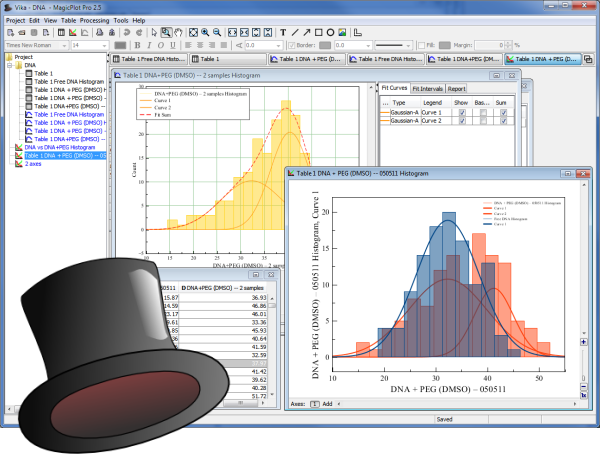Create a new fit plot from toolbar
Image resolution: width=600 pixels, height=470 pixels.
tap(85, 33)
